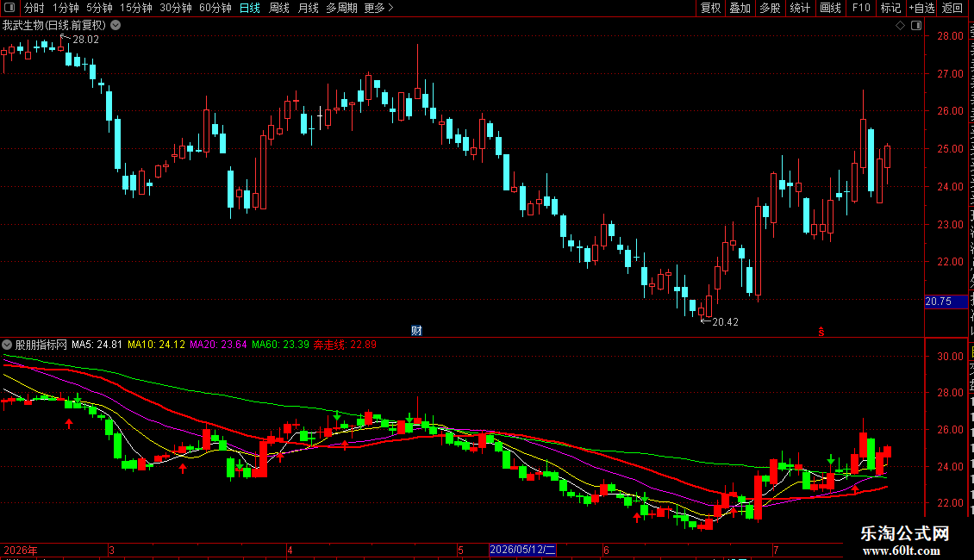The image size is (974, 560).
Task: Click the 股朋指标网 indicator name
Action: pos(41,345)
